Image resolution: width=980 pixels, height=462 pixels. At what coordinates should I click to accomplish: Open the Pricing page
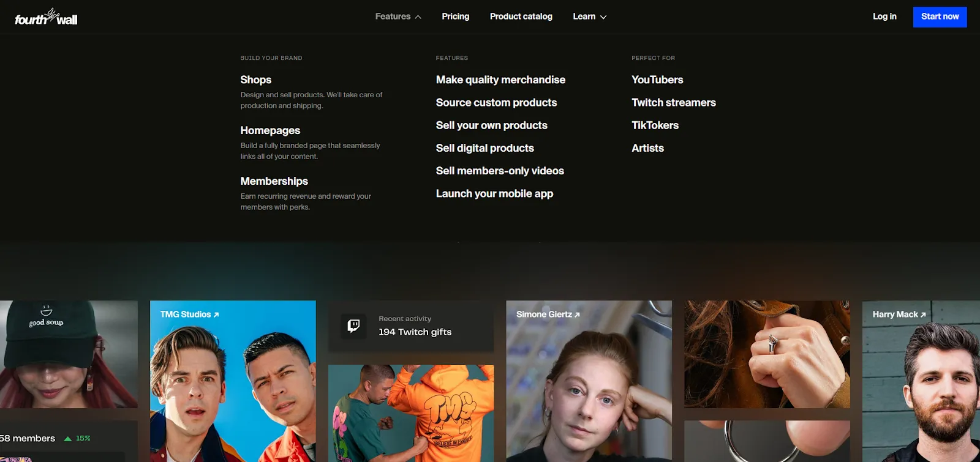pos(455,17)
